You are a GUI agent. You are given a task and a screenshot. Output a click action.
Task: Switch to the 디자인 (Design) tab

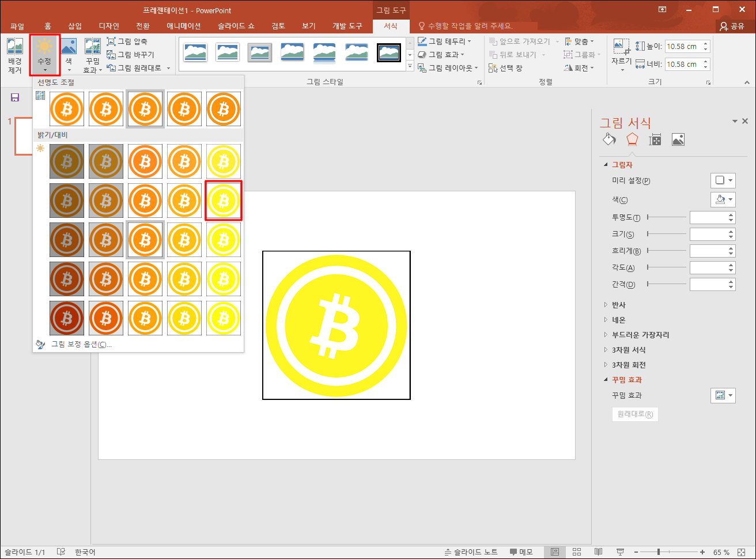109,26
